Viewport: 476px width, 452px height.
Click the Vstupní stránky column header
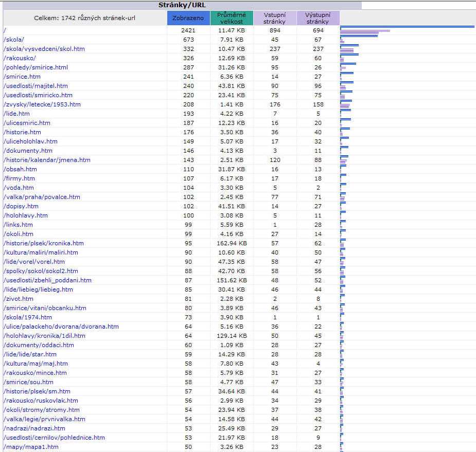[275, 18]
